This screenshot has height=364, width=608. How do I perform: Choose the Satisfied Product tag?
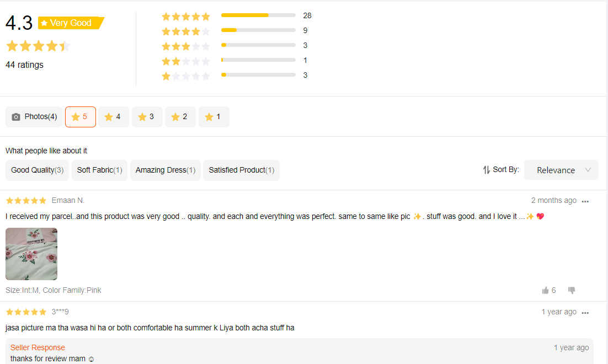pos(241,170)
